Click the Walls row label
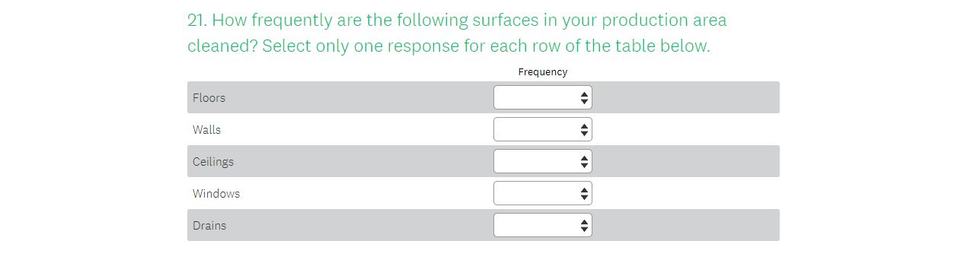 pos(206,129)
